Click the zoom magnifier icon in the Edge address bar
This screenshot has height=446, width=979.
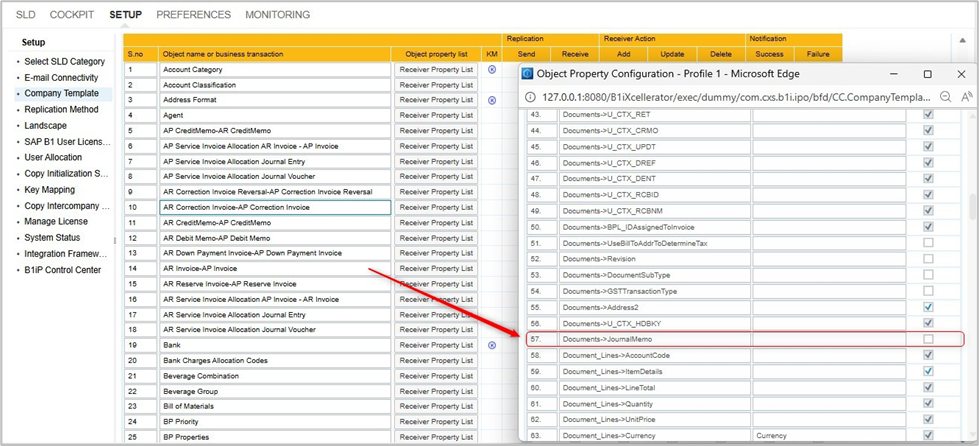945,97
